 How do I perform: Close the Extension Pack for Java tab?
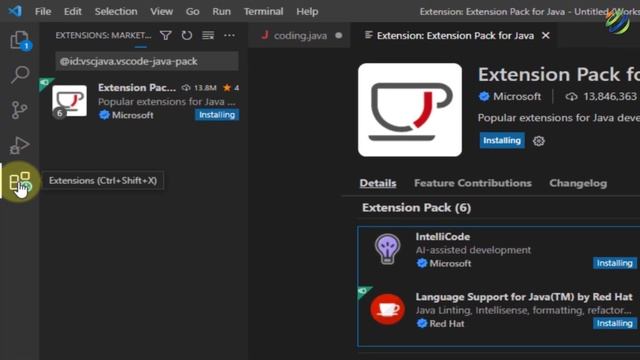(546, 36)
